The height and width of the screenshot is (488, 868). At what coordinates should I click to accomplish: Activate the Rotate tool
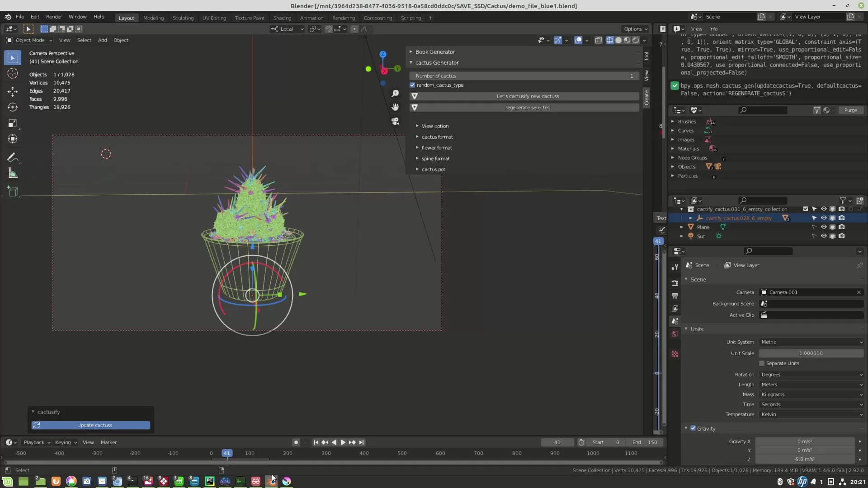coord(13,107)
